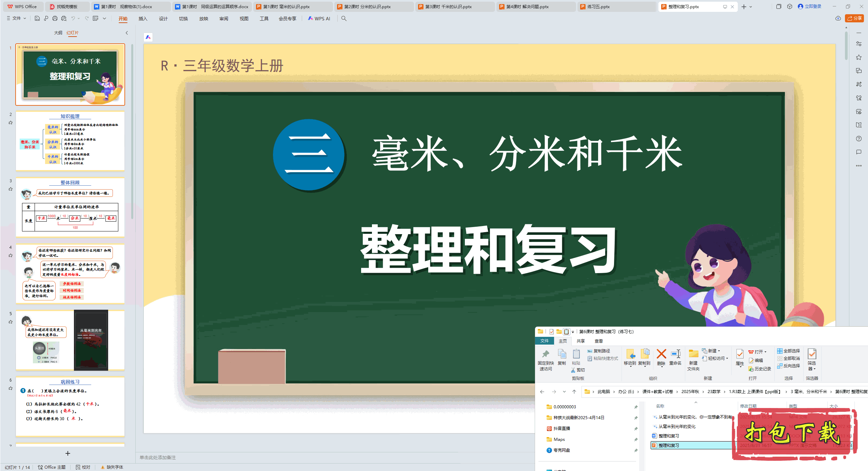Click 立即登录 login link
868x471 pixels.
(813, 6)
